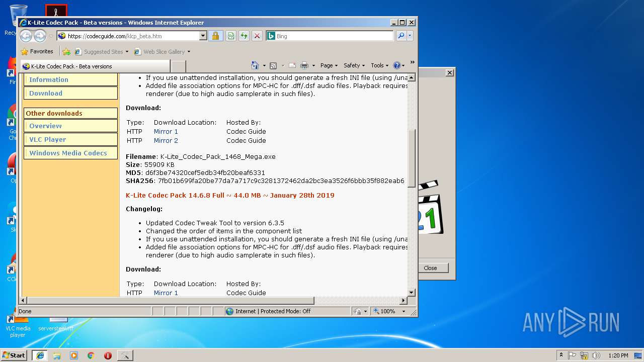Open the Page menu
Image resolution: width=644 pixels, height=362 pixels.
coord(329,65)
